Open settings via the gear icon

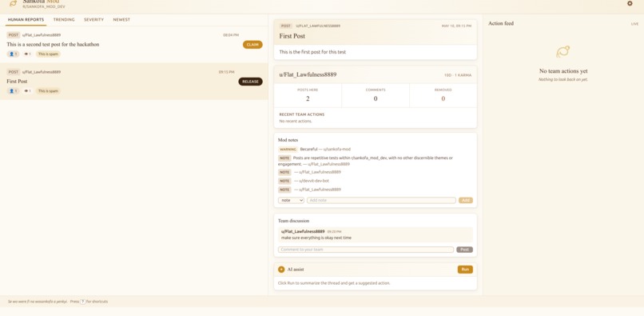click(x=630, y=3)
